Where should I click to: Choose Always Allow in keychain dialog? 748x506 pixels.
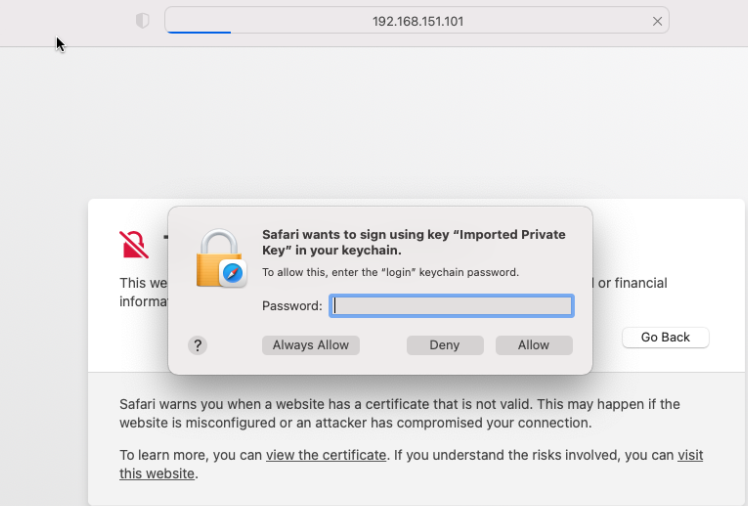pos(311,345)
